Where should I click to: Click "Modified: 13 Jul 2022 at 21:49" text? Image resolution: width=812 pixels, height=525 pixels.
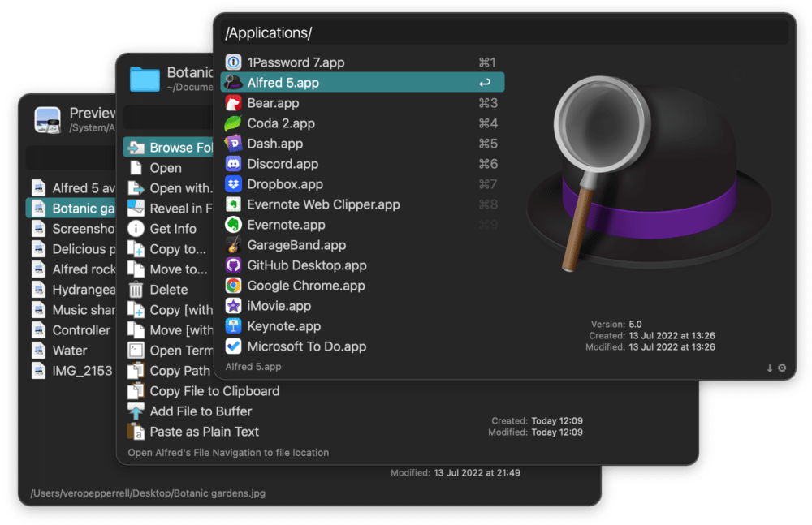click(456, 473)
